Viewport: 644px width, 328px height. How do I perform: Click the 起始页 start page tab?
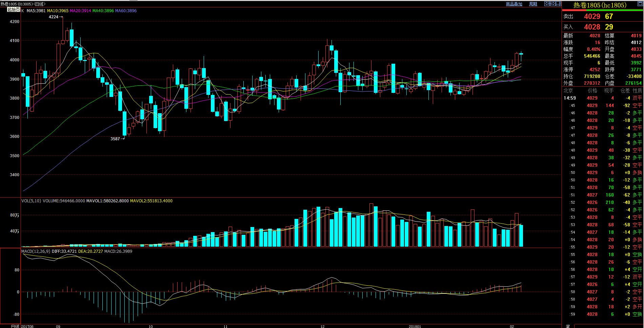14,9
